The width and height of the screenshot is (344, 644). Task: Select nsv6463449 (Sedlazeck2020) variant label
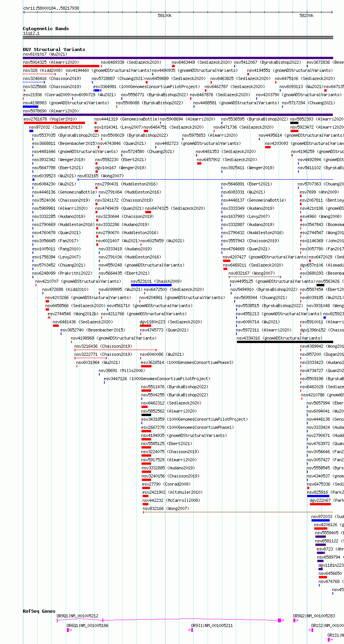(202, 62)
